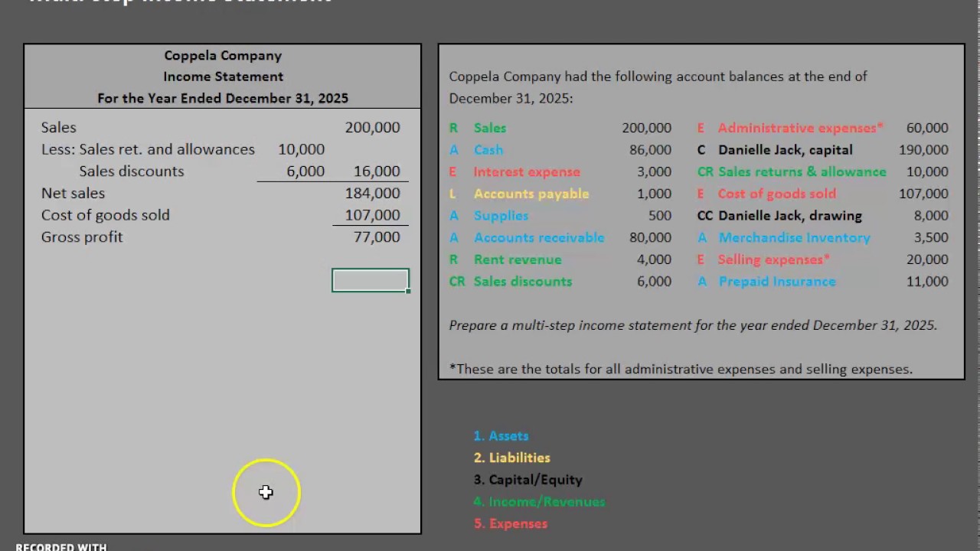Select 'Danielle Jack, drawing' account
The width and height of the screenshot is (980, 551).
coord(789,215)
